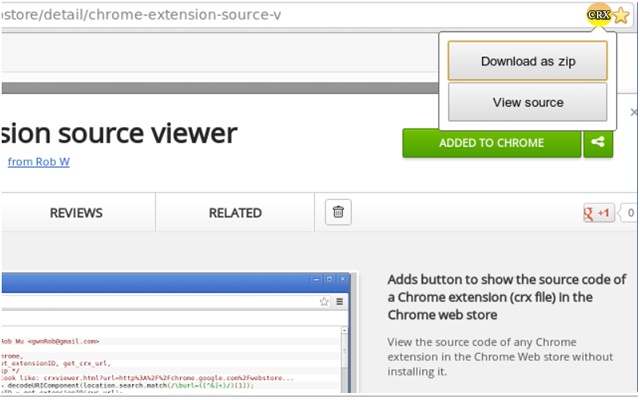The image size is (640, 400).
Task: Choose Download as zip
Action: pyautogui.click(x=527, y=61)
